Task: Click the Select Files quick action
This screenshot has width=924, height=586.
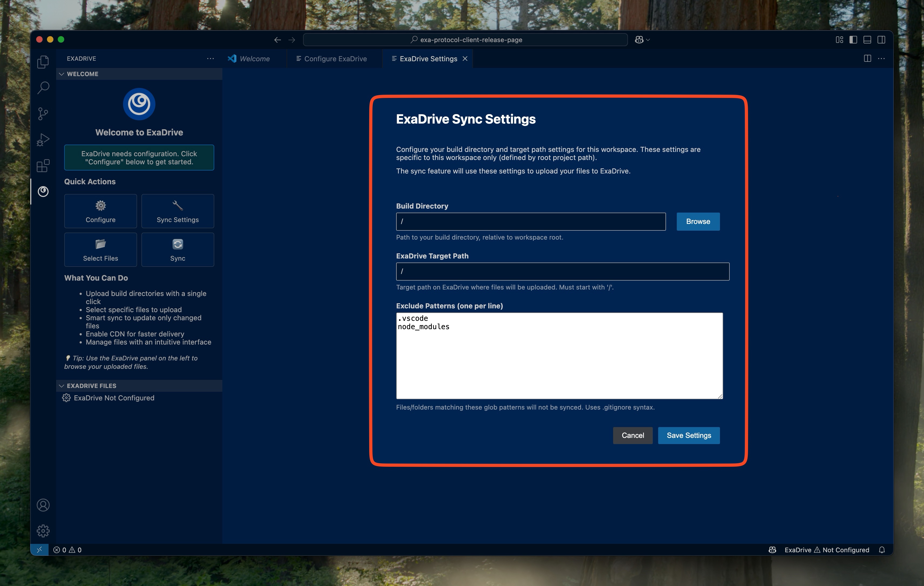Action: coord(101,250)
